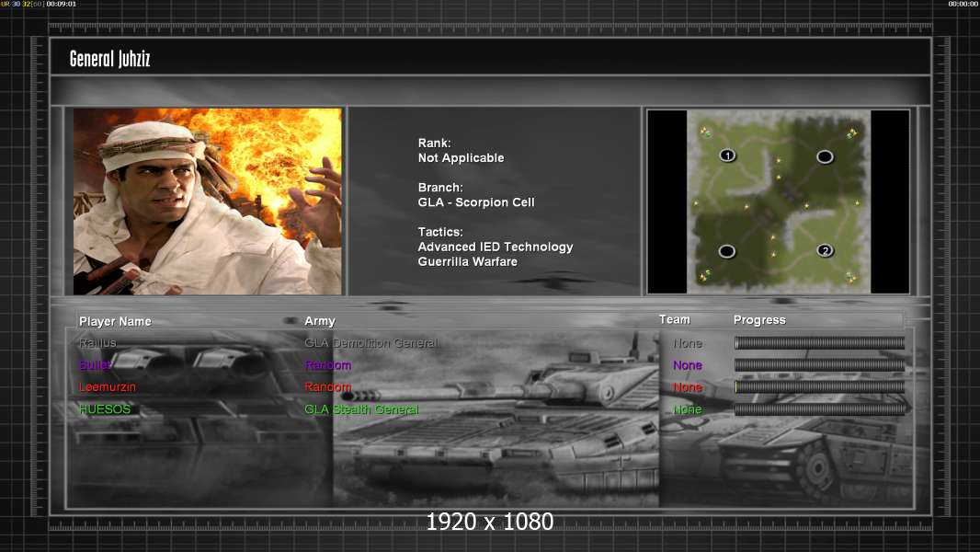980x552 pixels.
Task: Select start position marker 2 on map
Action: (825, 250)
